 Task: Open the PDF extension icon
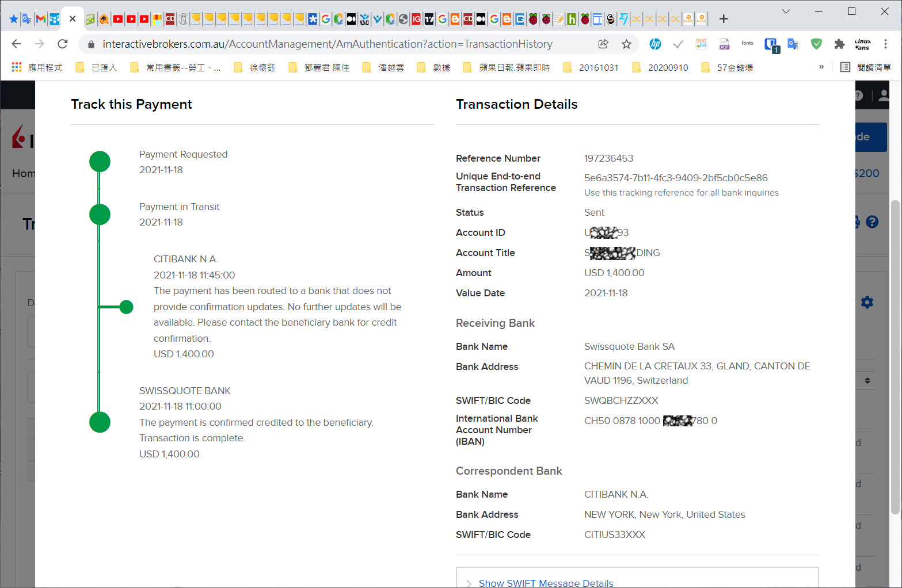(724, 44)
